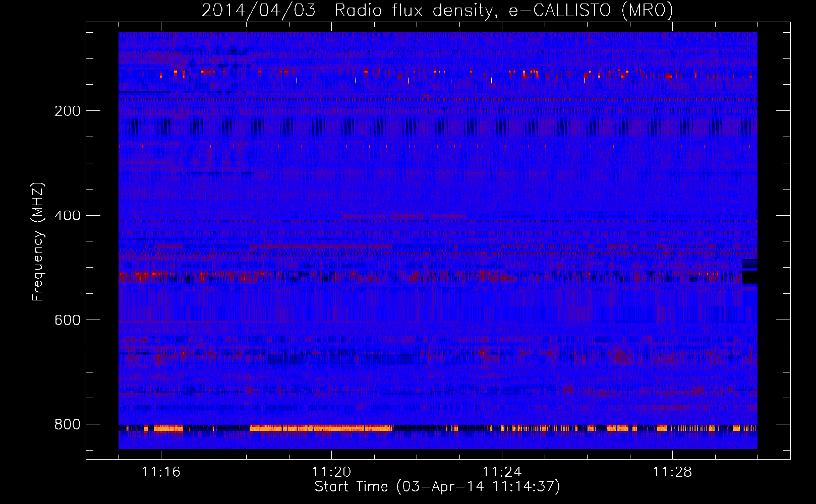The image size is (816, 504).
Task: Click the 600 frequency tick label
Action: [x=68, y=321]
